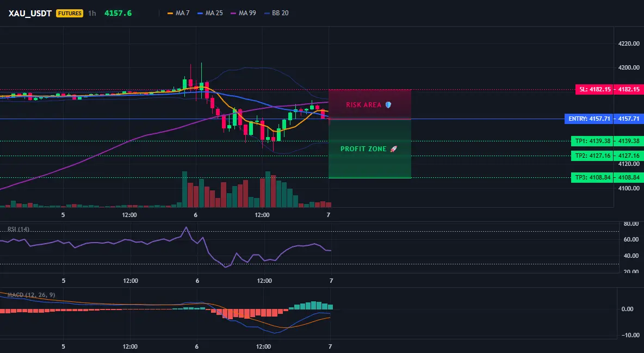Toggle the MA 99 legend item

pos(243,13)
